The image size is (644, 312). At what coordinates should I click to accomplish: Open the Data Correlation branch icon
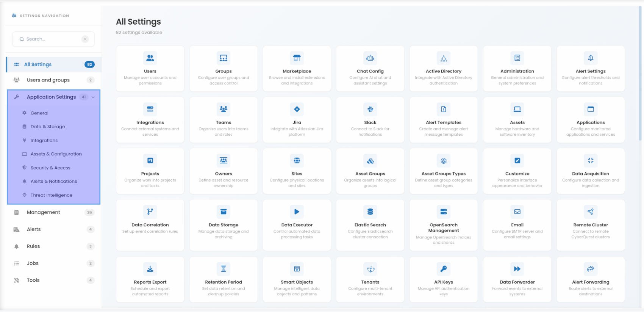click(150, 212)
